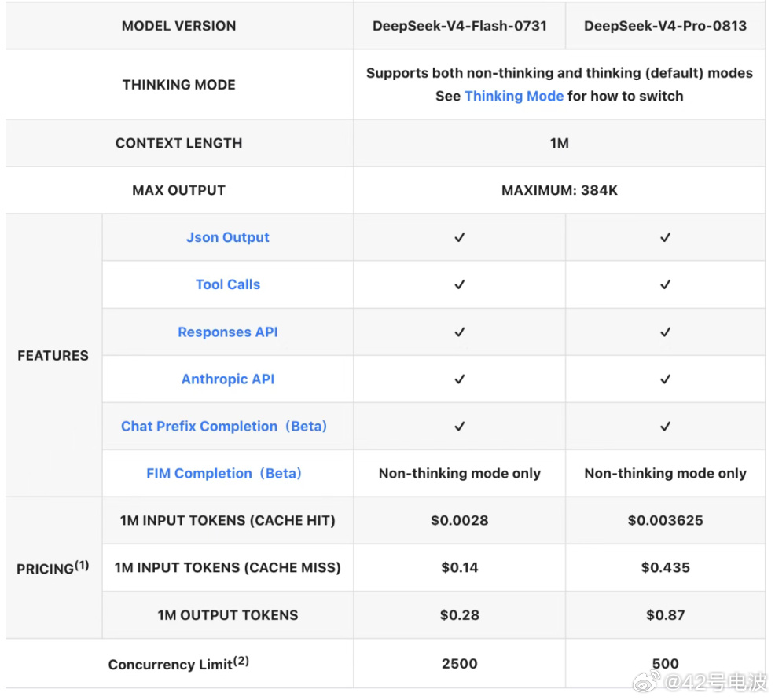Follow the Tool Calls link
775x700 pixels.
tap(227, 284)
